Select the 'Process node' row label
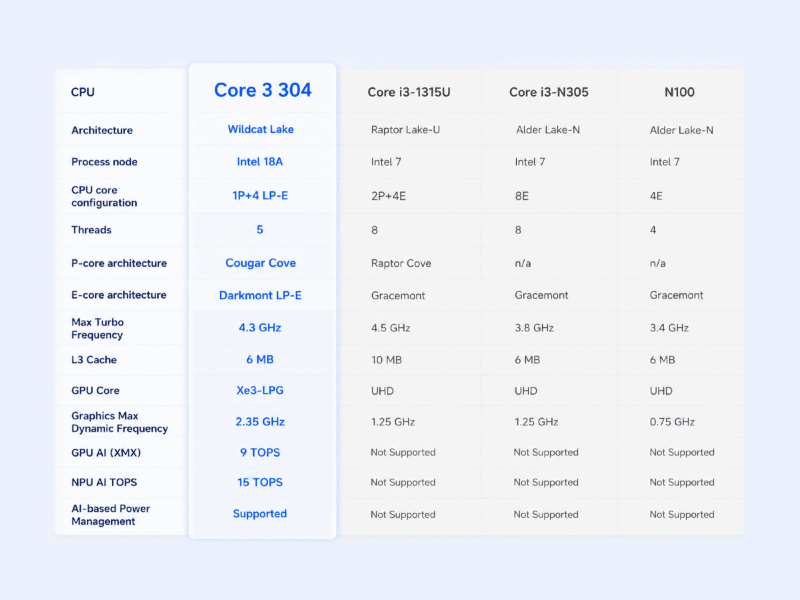The width and height of the screenshot is (800, 600). (104, 162)
